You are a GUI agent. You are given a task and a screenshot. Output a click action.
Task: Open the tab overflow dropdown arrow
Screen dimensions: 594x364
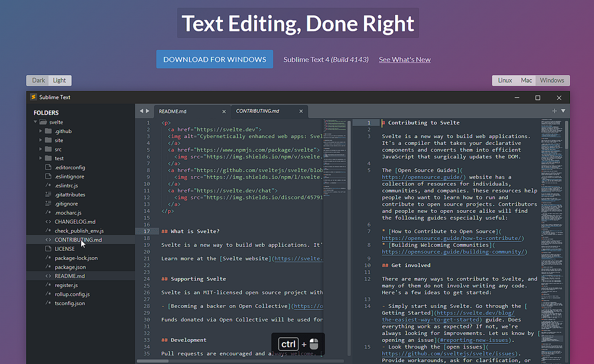pos(563,111)
